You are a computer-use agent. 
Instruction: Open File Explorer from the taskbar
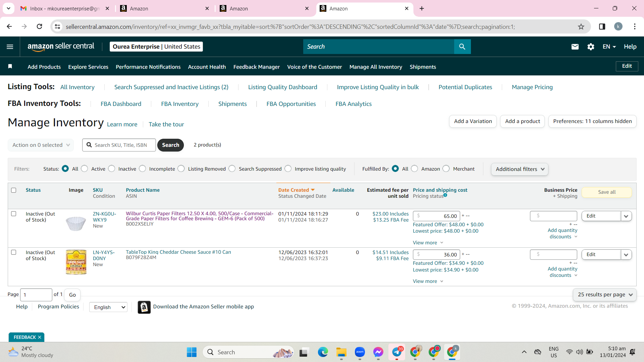(341, 352)
